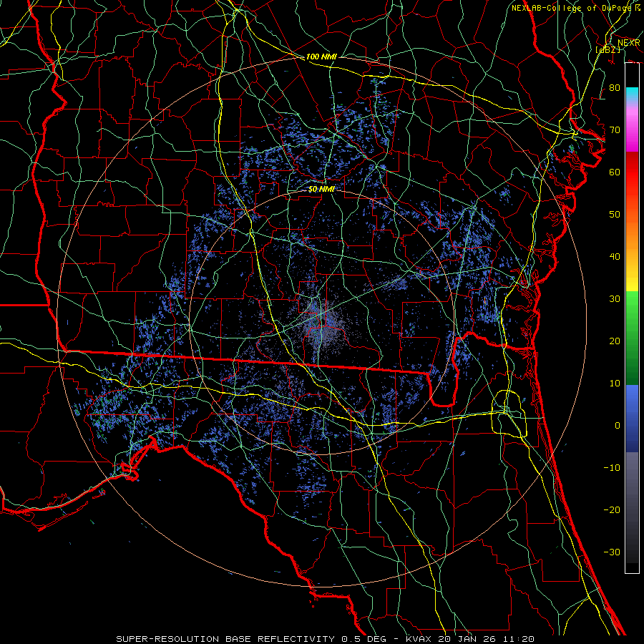
Task: Click the -30 value on the dBZ scale
Action: [612, 552]
